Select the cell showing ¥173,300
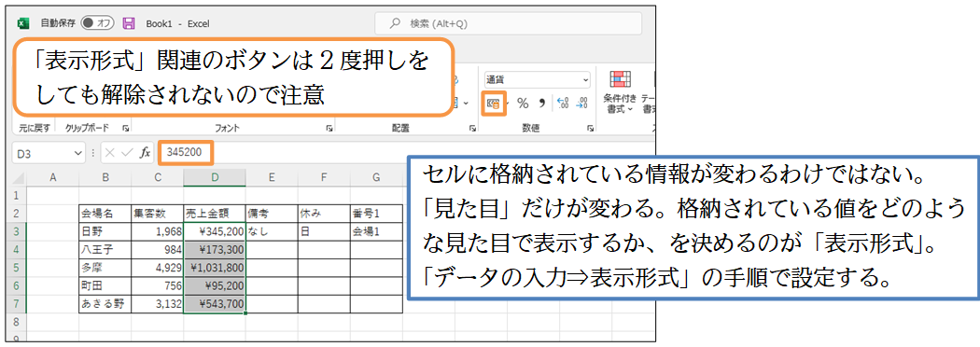This screenshot has width=980, height=347. tap(215, 249)
